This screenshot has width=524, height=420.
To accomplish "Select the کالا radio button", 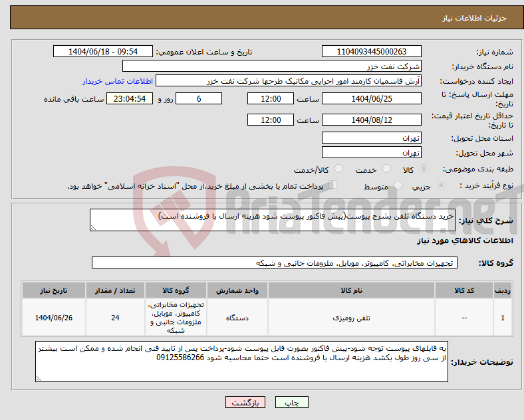I will pos(424,169).
